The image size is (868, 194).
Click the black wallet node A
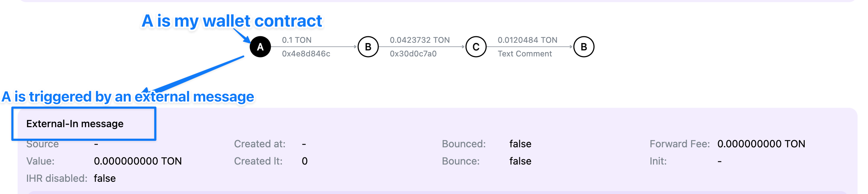[260, 47]
